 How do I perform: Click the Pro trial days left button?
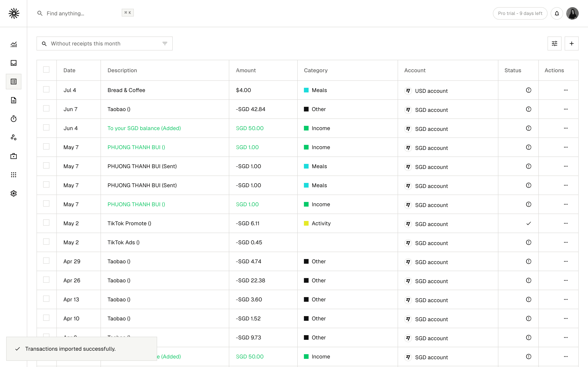(x=520, y=13)
